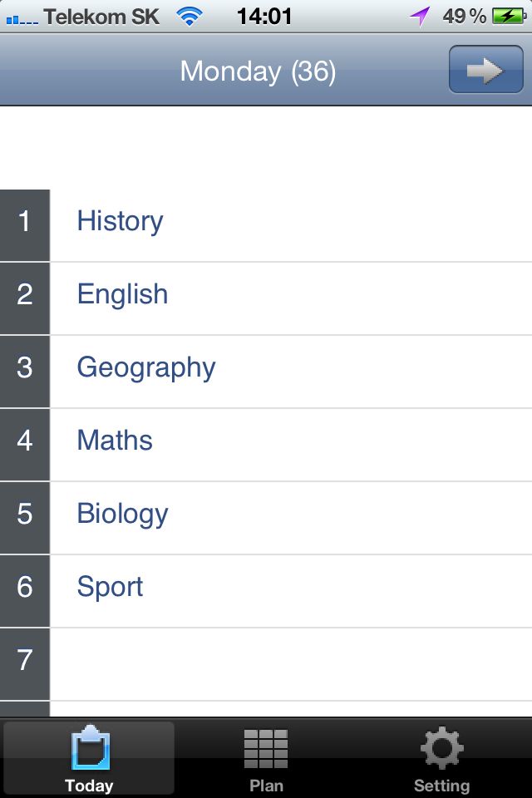532x798 pixels.
Task: Tap the Wi-Fi status icon
Action: 190,16
